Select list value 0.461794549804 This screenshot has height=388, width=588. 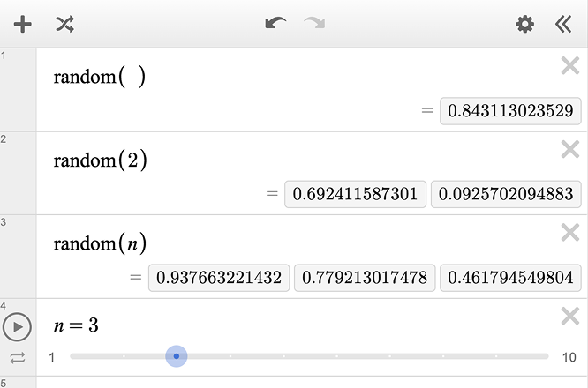click(x=510, y=278)
